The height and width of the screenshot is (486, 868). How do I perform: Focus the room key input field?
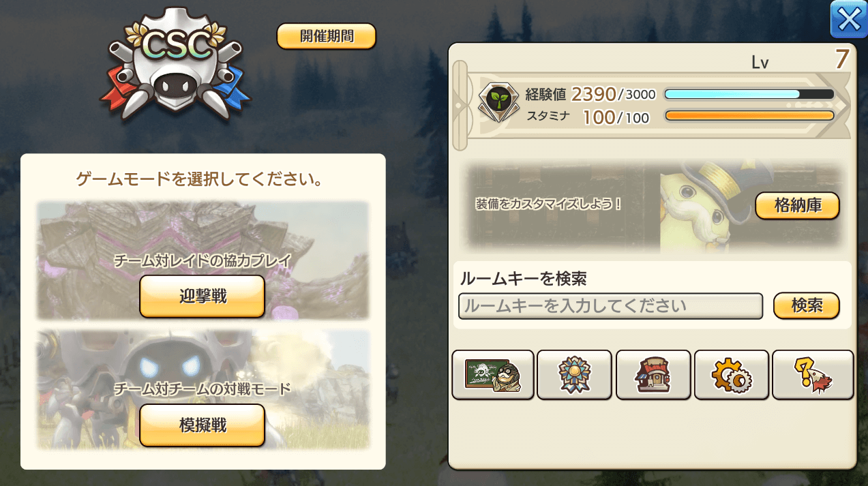(610, 306)
